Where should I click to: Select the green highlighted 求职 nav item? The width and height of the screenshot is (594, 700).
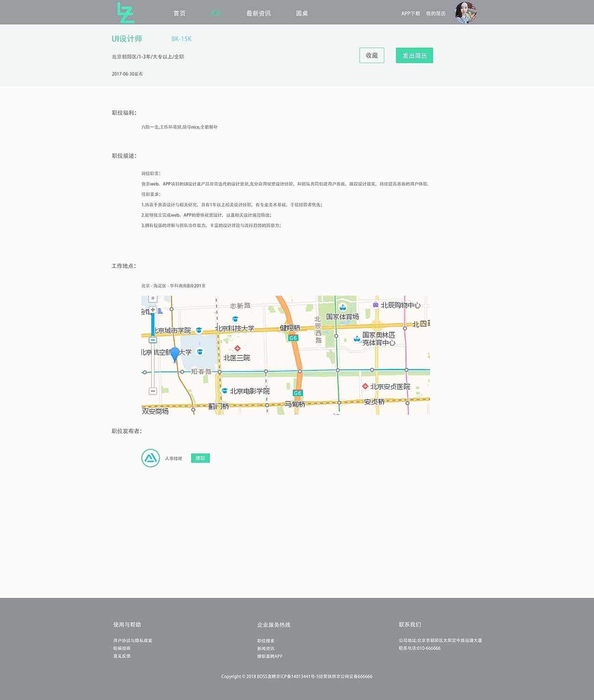[x=215, y=13]
